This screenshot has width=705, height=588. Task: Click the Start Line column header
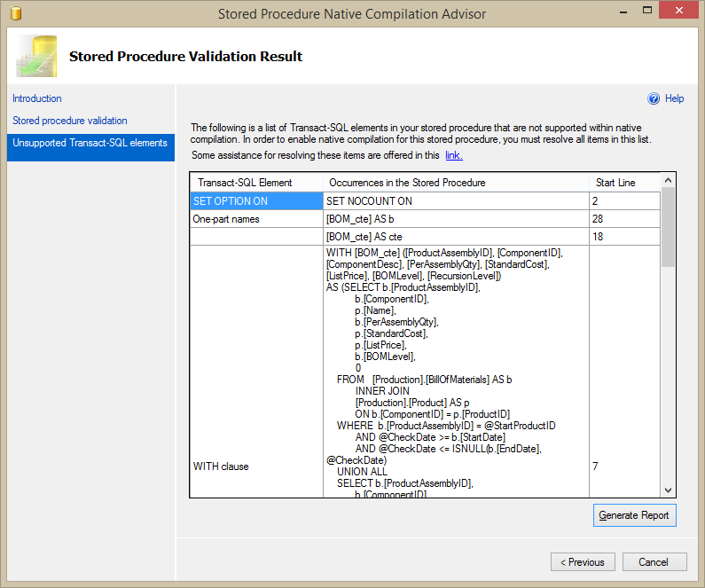click(x=615, y=183)
